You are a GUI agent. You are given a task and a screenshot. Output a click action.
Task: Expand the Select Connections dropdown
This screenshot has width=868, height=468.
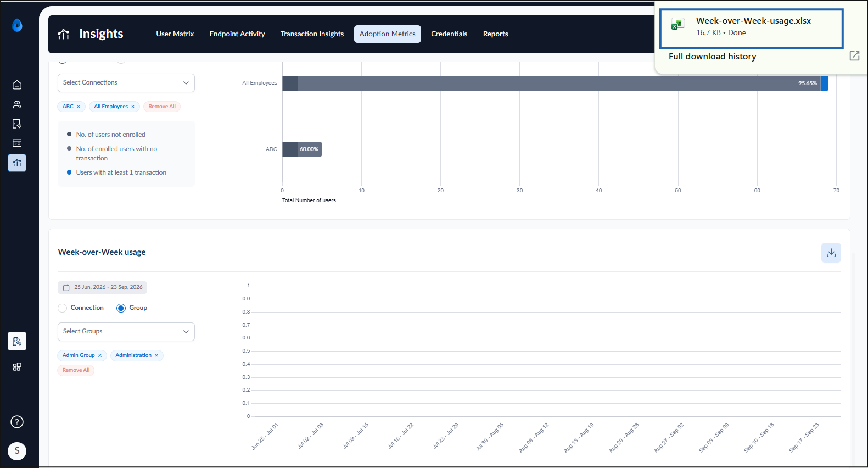126,83
